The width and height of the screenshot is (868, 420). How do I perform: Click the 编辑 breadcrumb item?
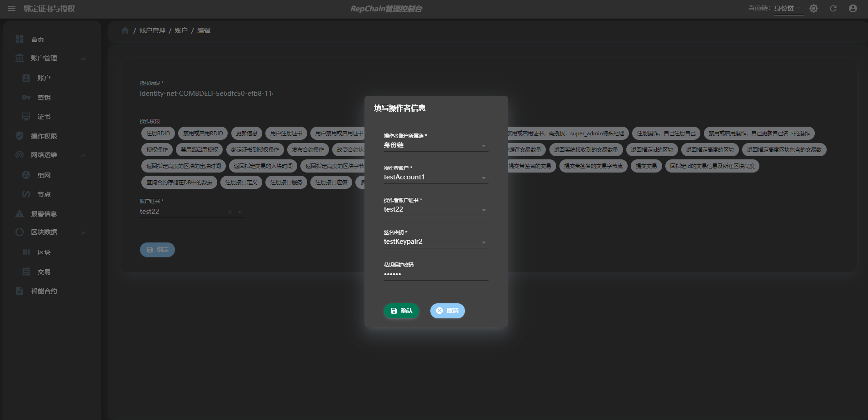click(204, 30)
